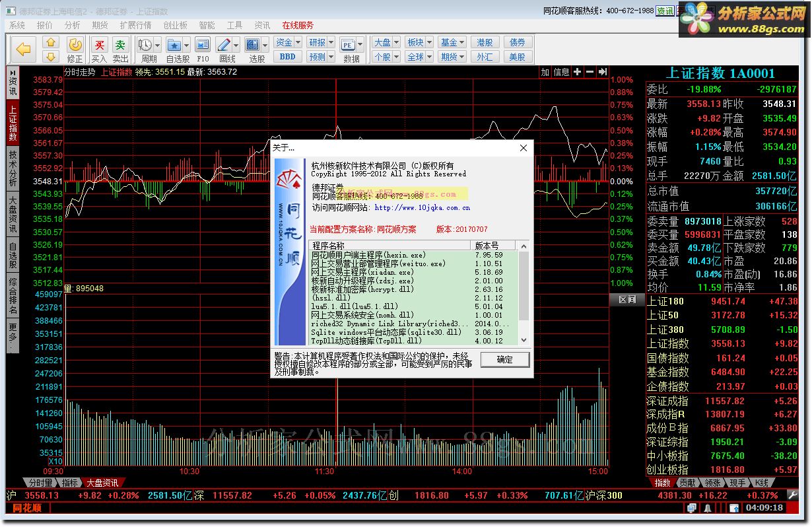Open the http://www.10jqka.com.cn link

click(422, 207)
